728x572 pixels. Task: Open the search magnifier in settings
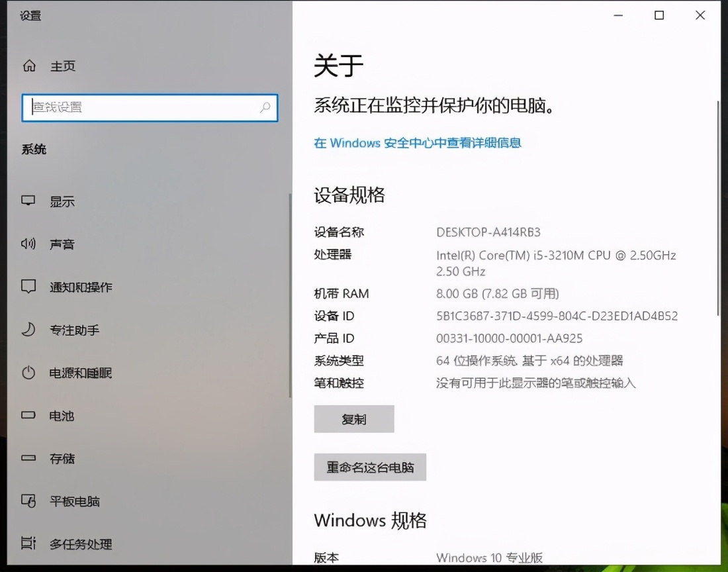coord(265,107)
